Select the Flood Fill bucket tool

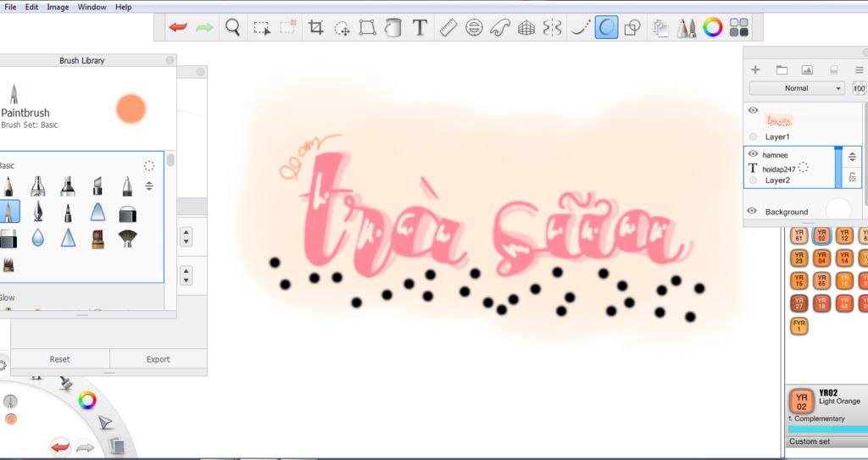393,27
